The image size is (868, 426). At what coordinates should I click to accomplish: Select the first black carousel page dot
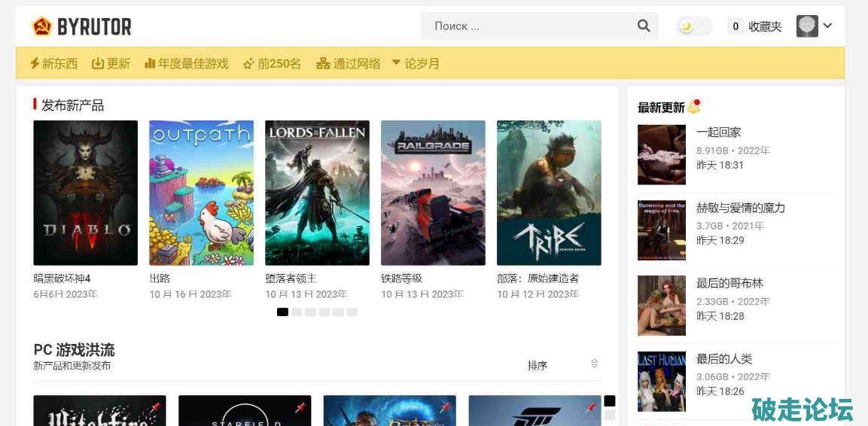click(282, 312)
